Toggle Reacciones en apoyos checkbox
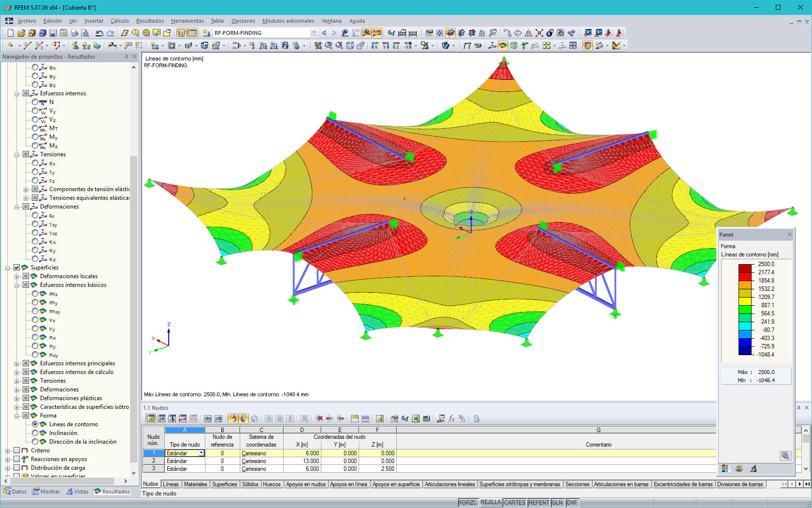 coord(17,459)
